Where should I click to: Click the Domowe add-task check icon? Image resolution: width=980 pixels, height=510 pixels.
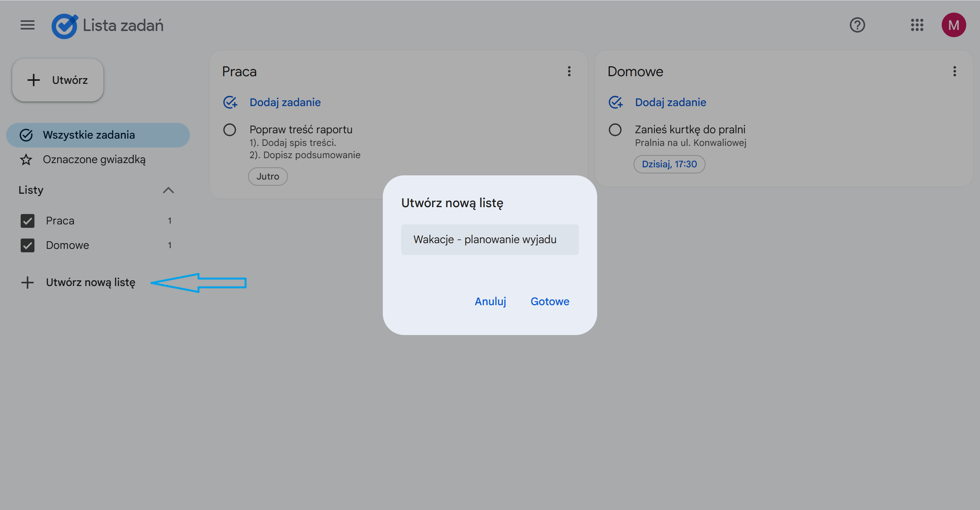(x=616, y=102)
